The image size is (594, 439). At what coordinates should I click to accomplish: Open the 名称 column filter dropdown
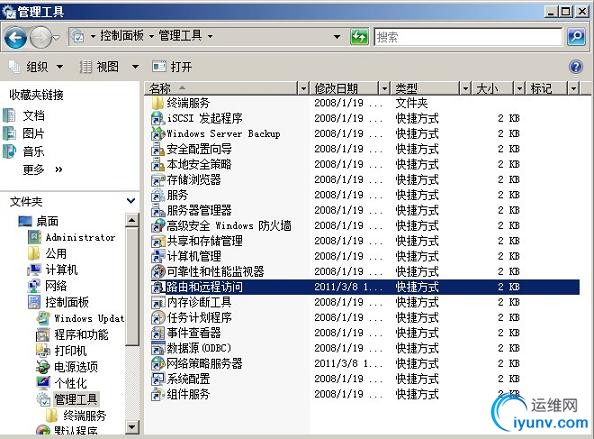303,89
